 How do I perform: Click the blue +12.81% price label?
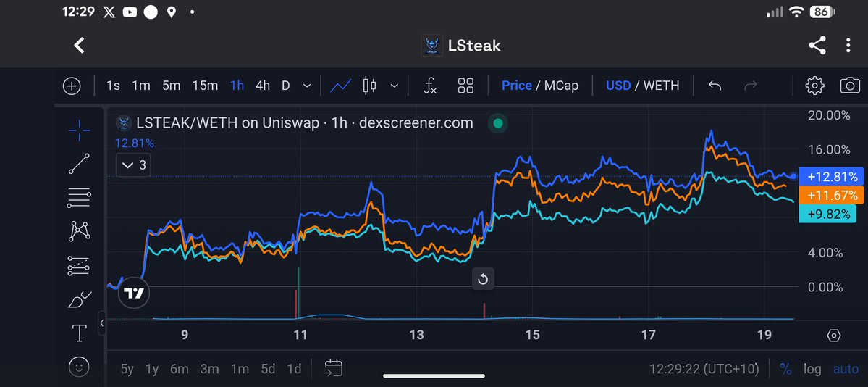click(832, 177)
